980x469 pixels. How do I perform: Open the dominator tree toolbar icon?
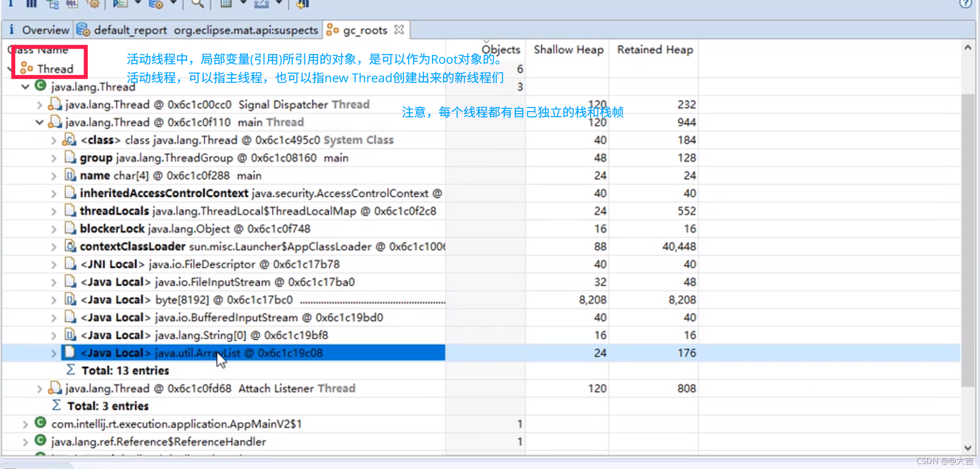(x=53, y=4)
